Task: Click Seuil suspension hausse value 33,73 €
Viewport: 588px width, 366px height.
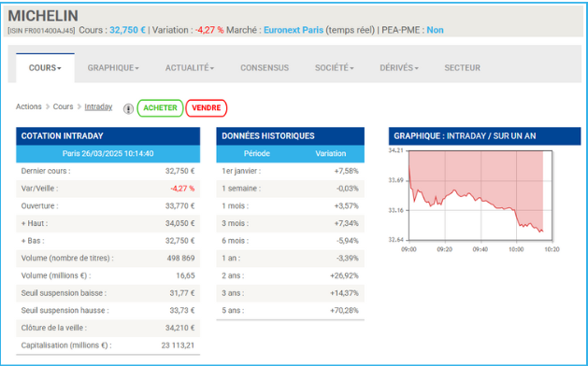Action: pyautogui.click(x=182, y=311)
